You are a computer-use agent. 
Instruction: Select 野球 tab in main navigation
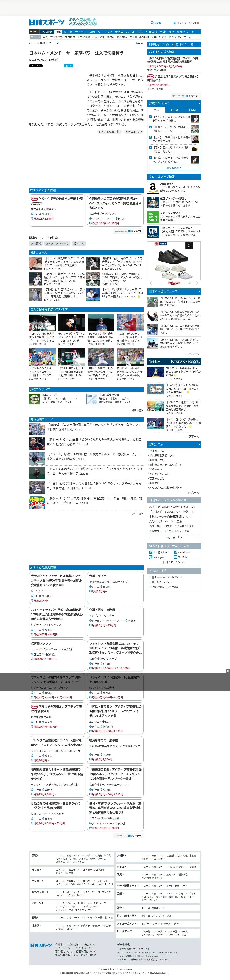pyautogui.click(x=58, y=32)
